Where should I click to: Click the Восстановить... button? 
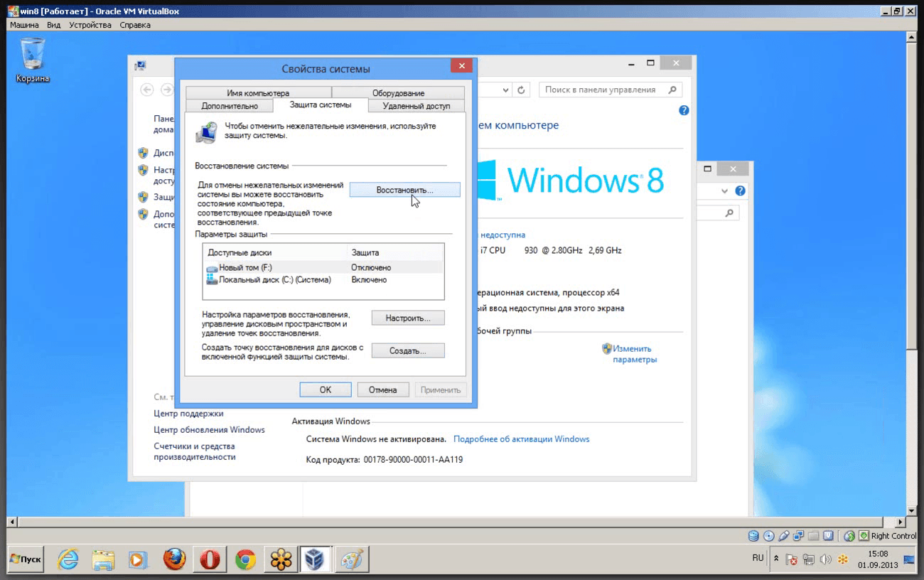pos(404,190)
